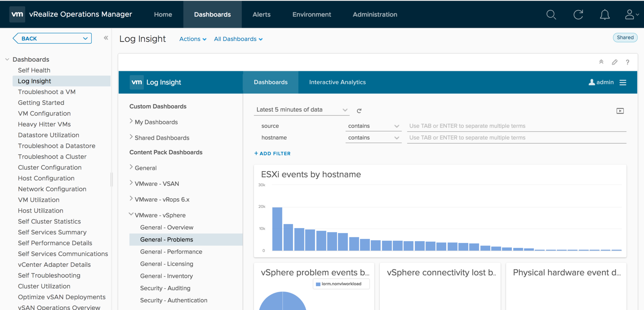Open Datastore Utilization dashboard

point(48,135)
